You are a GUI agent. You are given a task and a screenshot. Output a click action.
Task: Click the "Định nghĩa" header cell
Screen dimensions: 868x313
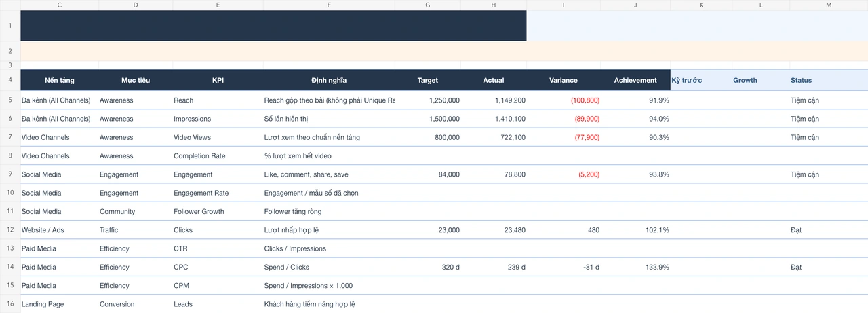tap(329, 80)
